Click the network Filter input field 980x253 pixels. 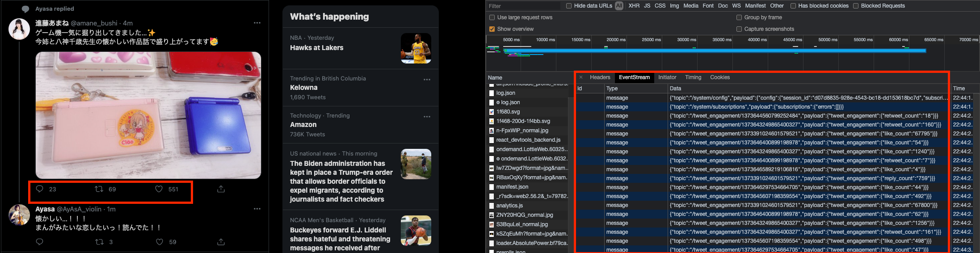(523, 6)
